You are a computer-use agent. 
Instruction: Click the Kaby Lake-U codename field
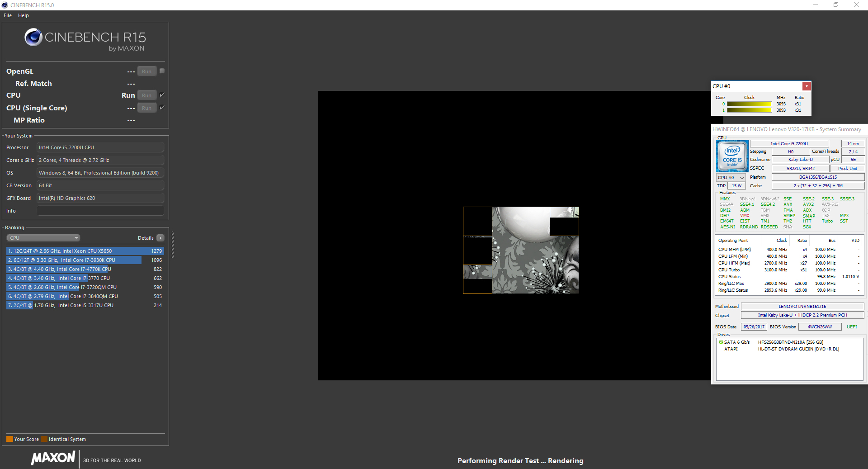801,160
